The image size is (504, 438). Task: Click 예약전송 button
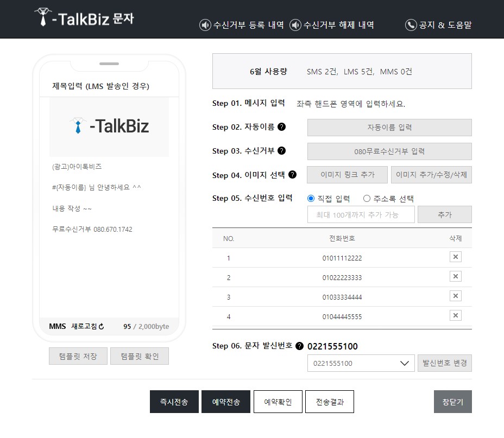click(226, 402)
